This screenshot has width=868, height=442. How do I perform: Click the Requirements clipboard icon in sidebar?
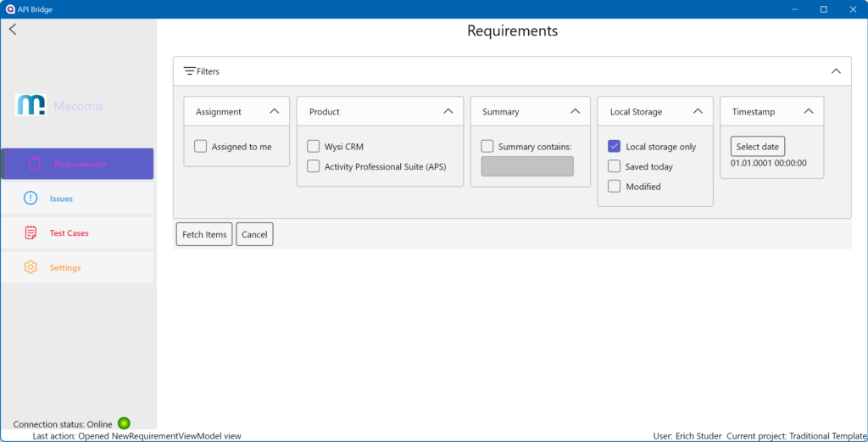pyautogui.click(x=34, y=164)
